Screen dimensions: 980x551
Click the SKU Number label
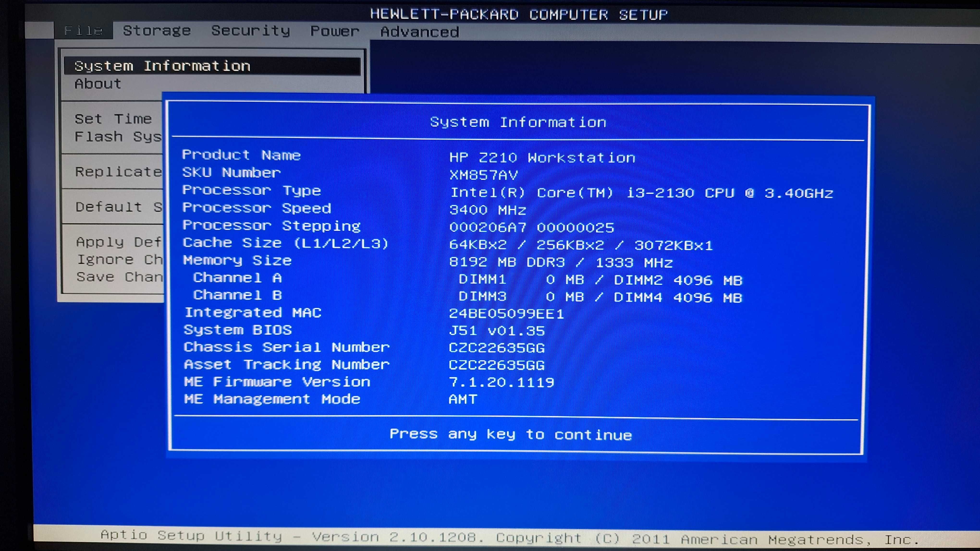pos(231,173)
